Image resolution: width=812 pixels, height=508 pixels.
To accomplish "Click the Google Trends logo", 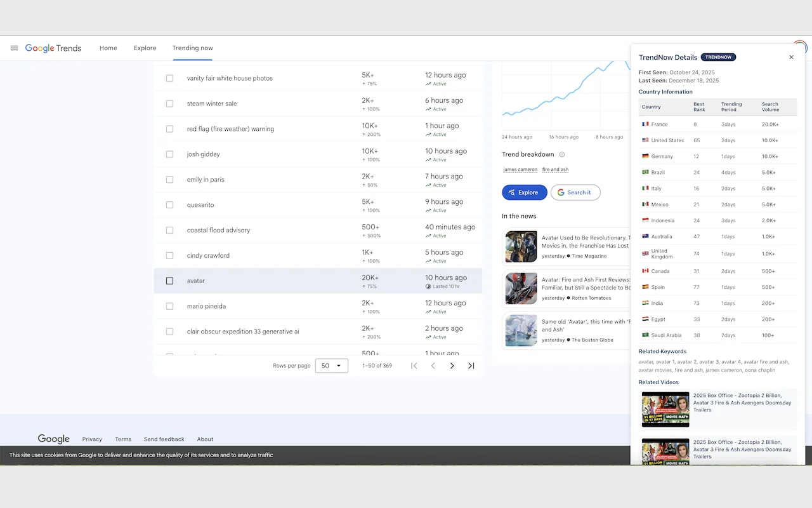I will [x=53, y=48].
